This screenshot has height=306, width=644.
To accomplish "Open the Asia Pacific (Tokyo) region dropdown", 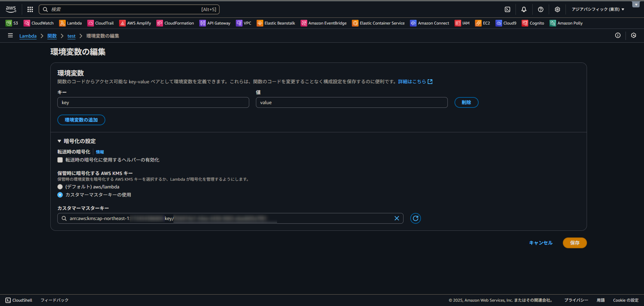I will click(598, 9).
